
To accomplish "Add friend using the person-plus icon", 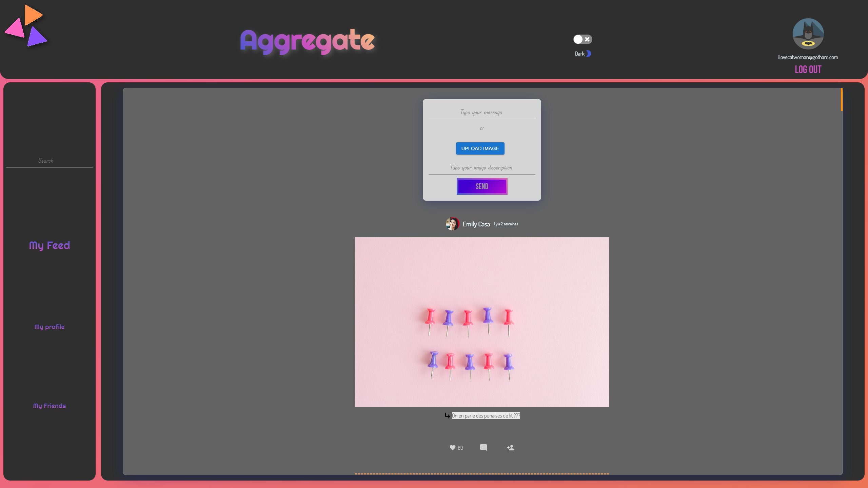I will click(511, 448).
